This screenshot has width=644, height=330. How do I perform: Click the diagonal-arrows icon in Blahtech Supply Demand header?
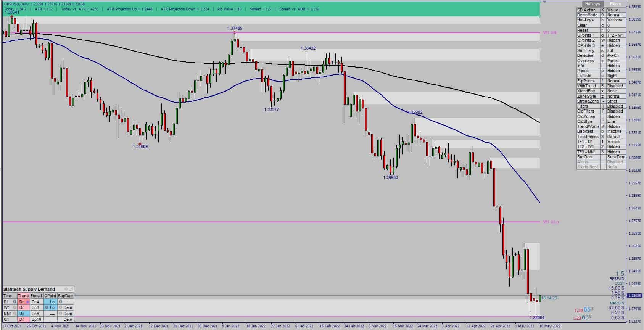pos(71,289)
